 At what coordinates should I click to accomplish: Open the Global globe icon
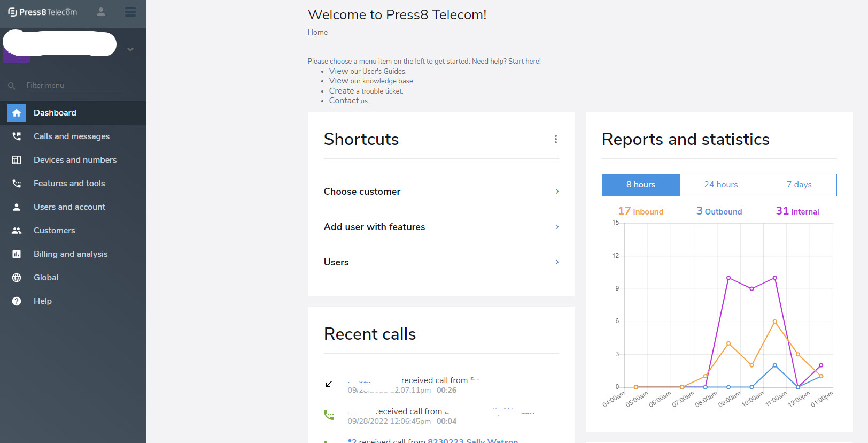[x=17, y=278]
